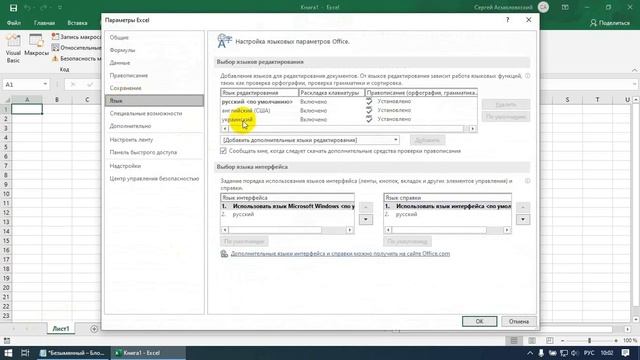This screenshot has width=640, height=360.
Task: Select Специальные возможности category
Action: coord(154,113)
